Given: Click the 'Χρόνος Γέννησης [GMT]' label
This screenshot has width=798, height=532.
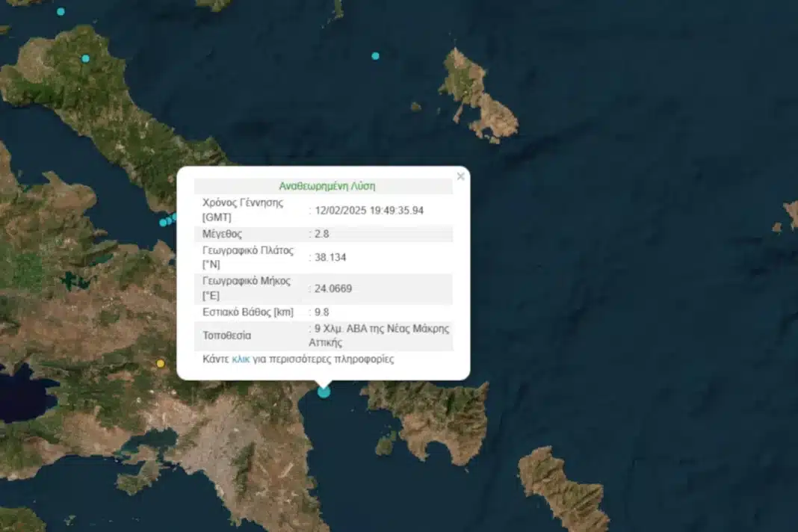Looking at the screenshot, I should (x=243, y=210).
